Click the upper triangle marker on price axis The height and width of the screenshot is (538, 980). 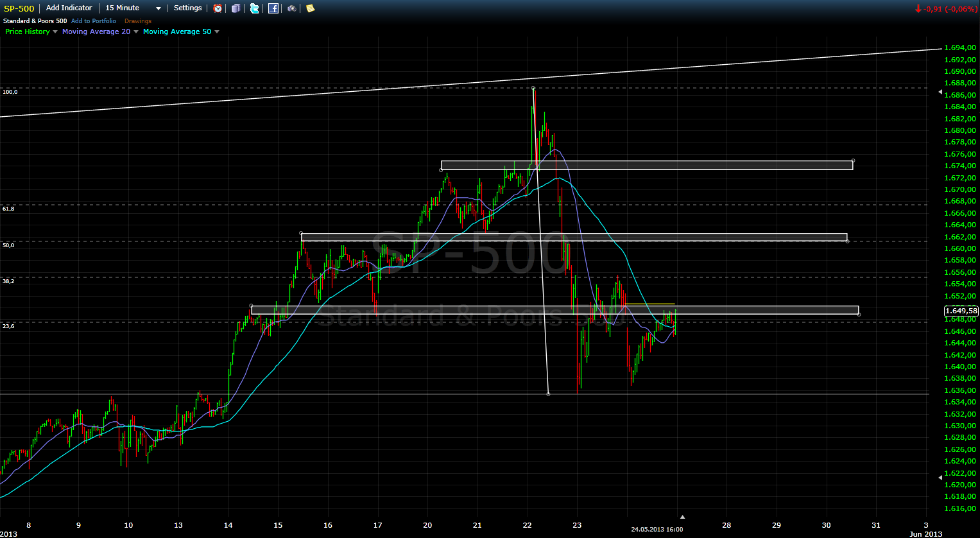941,92
